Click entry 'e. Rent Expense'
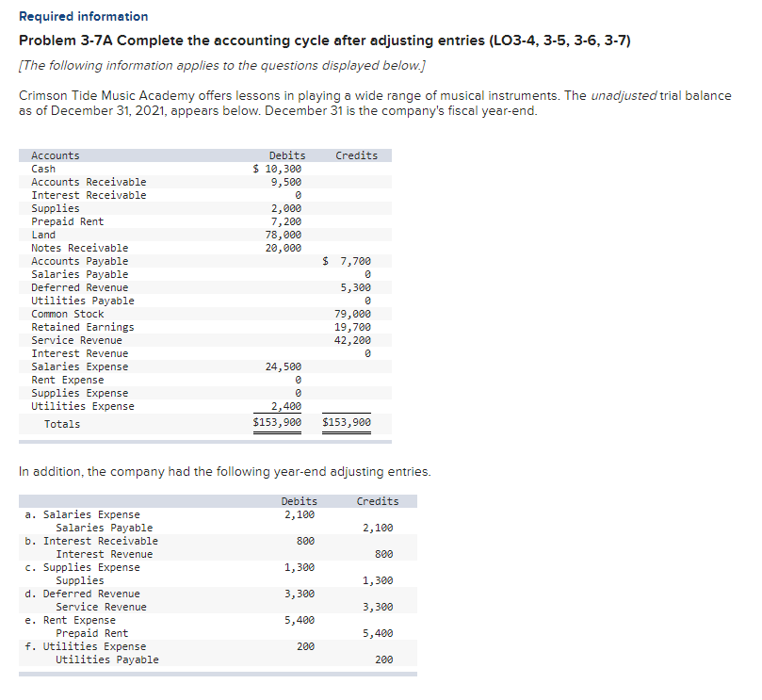The width and height of the screenshot is (762, 700). (x=71, y=620)
